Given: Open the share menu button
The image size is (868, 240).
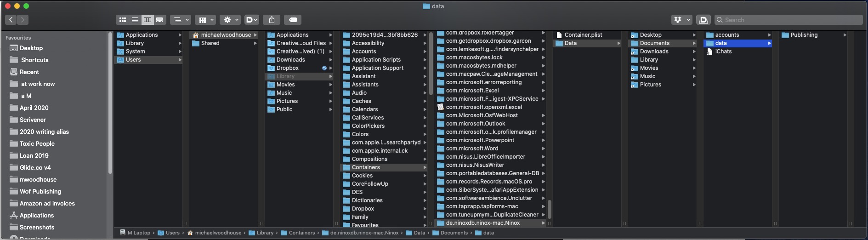Looking at the screenshot, I should (x=272, y=20).
